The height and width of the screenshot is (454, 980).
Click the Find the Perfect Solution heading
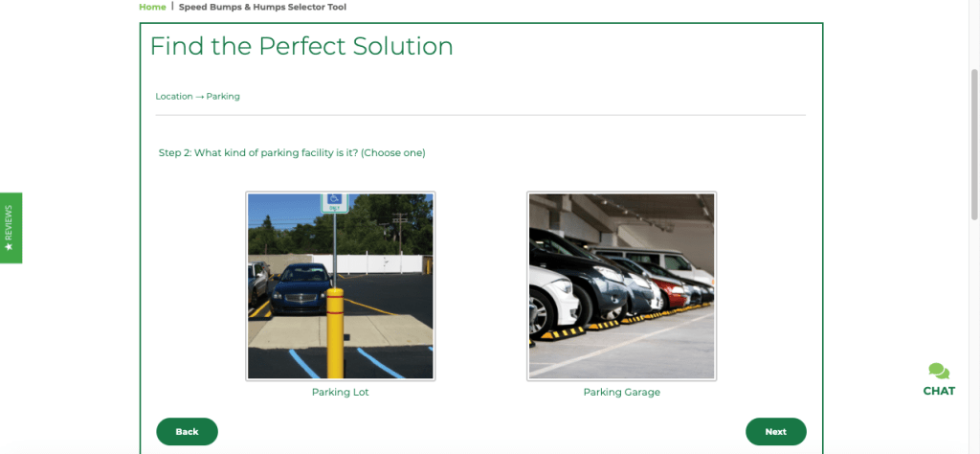[301, 46]
